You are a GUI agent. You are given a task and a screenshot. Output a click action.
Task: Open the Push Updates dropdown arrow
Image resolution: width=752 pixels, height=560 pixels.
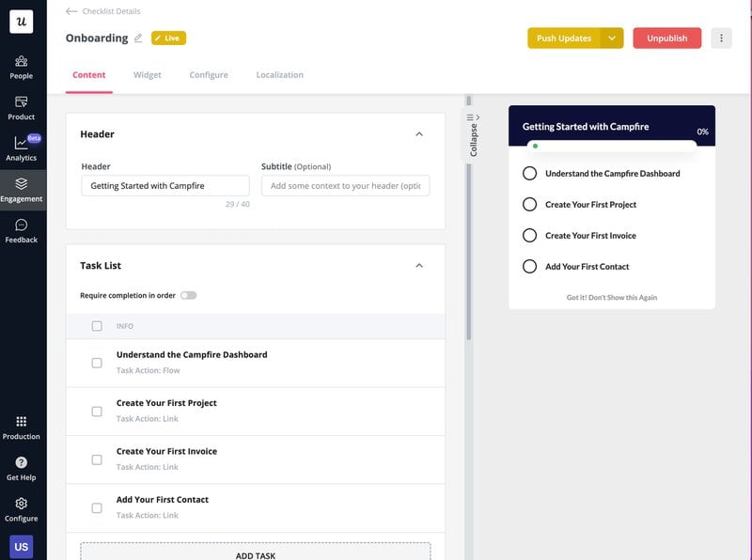(613, 38)
